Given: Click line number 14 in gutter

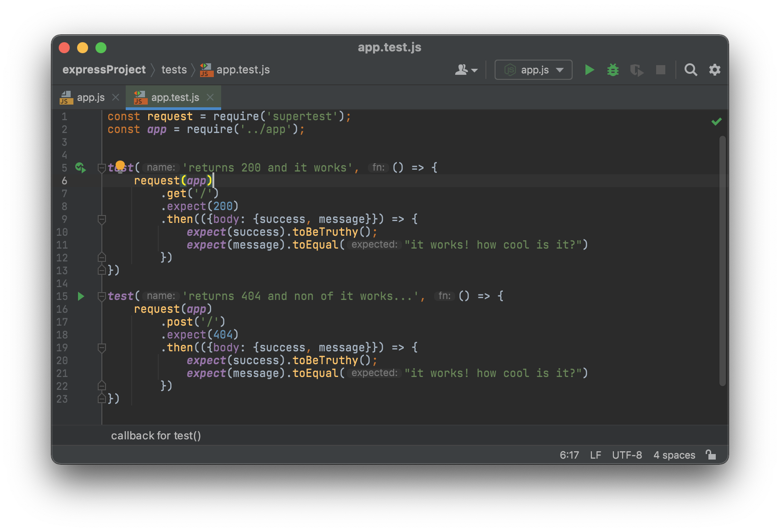Looking at the screenshot, I should (x=62, y=283).
